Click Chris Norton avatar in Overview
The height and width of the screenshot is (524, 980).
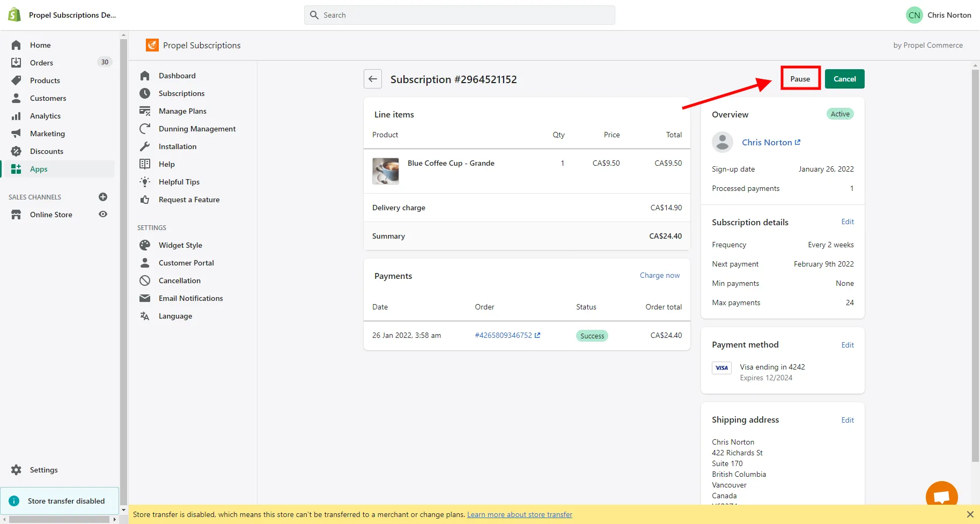(723, 142)
